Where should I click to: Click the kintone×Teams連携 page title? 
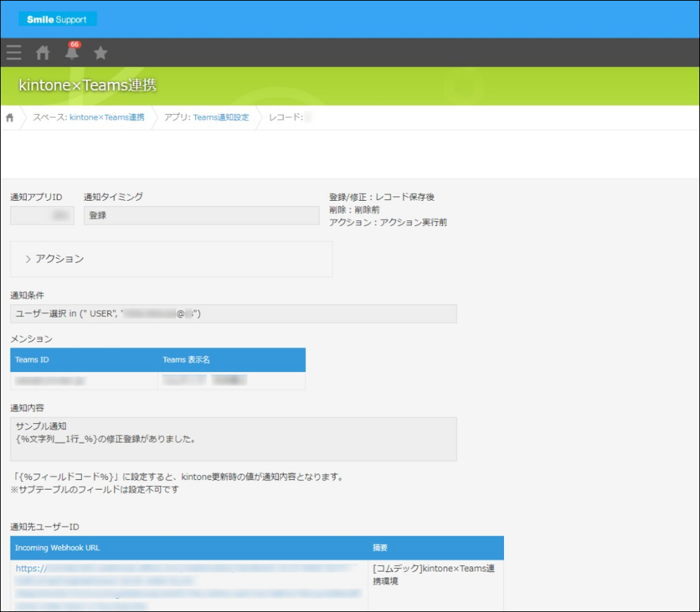[87, 85]
